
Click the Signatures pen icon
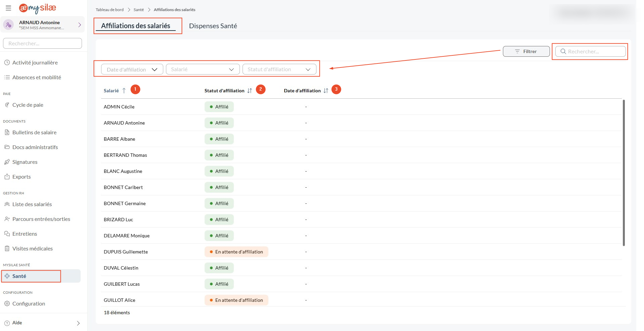[7, 162]
